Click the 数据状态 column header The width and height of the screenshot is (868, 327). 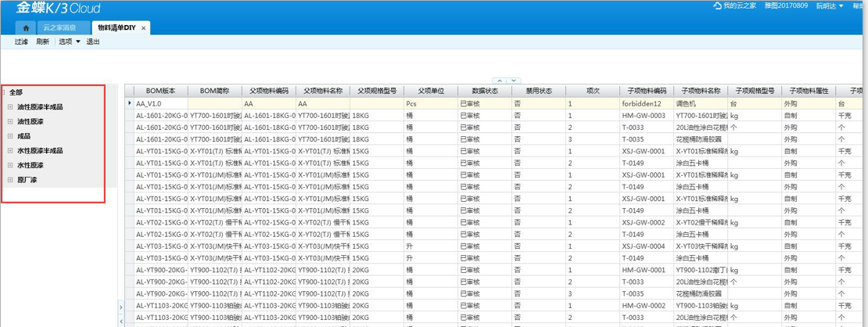484,91
